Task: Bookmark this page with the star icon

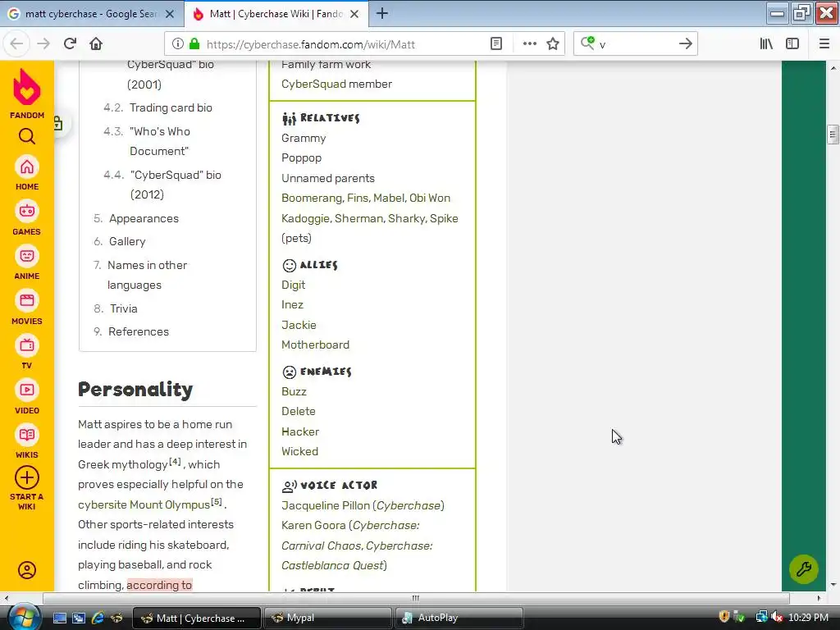Action: [553, 44]
